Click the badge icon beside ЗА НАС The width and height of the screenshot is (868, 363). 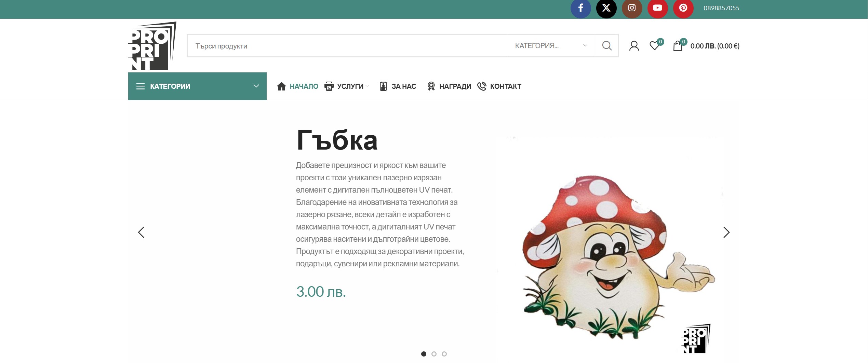[x=383, y=86]
